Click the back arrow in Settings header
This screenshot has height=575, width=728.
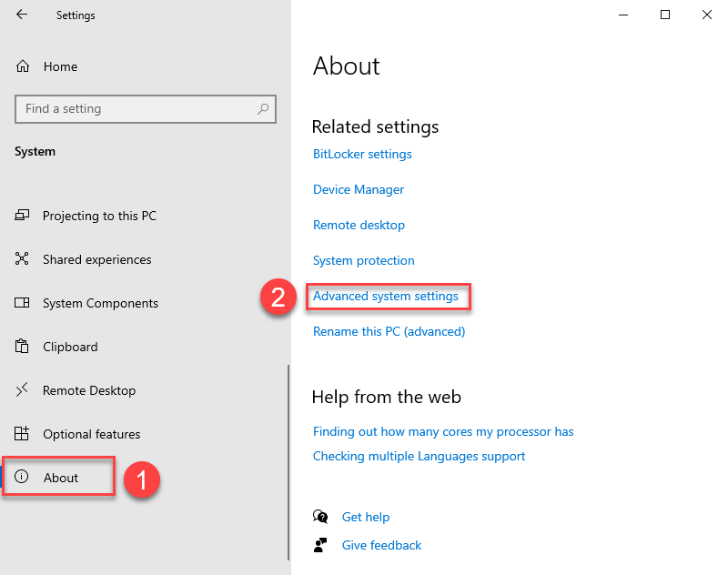pyautogui.click(x=22, y=15)
